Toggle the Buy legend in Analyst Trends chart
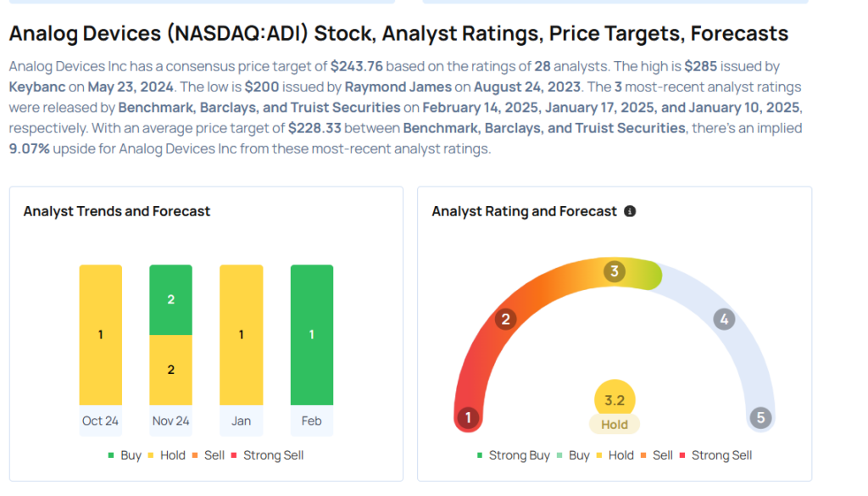Image resolution: width=868 pixels, height=496 pixels. coord(125,455)
